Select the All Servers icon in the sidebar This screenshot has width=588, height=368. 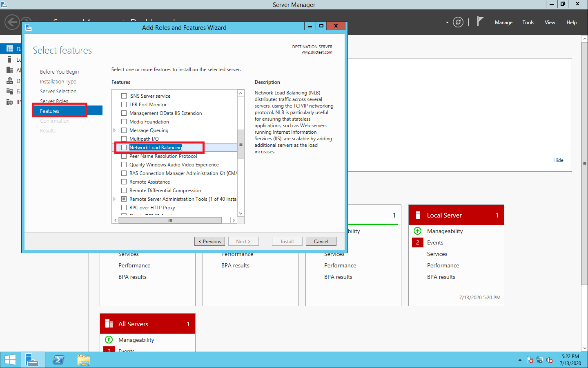pos(10,70)
